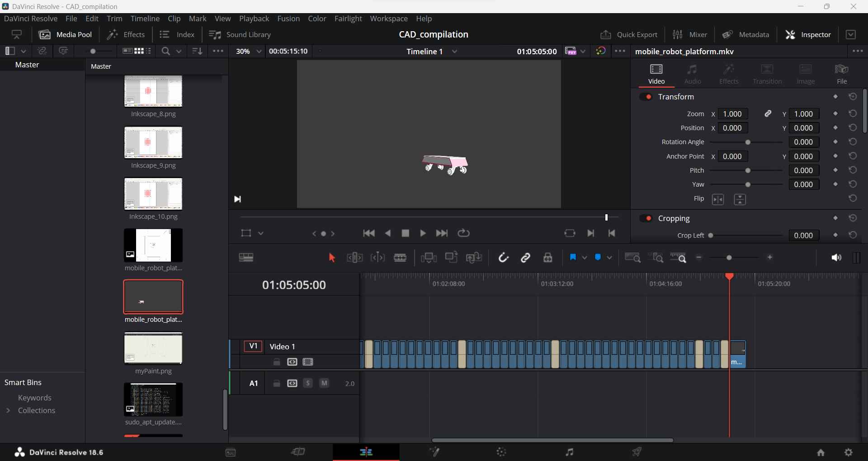Mute audio track A1

click(324, 383)
